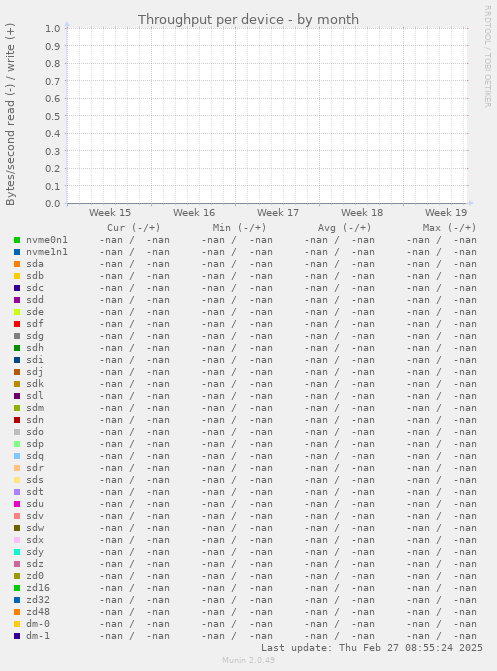Click the Munin 2.0.49 version text
Viewport: 497px width, 671px height.
[x=248, y=660]
